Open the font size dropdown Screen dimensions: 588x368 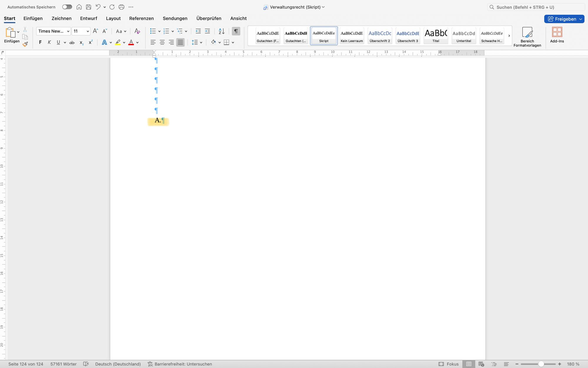click(88, 31)
